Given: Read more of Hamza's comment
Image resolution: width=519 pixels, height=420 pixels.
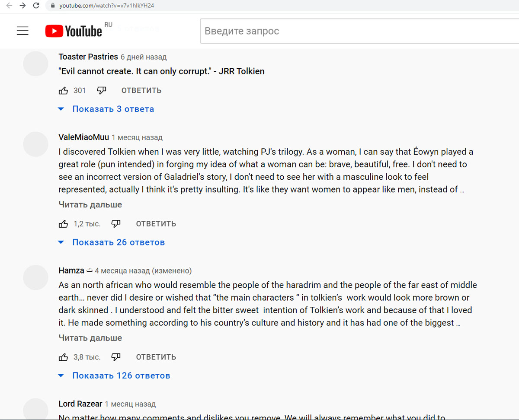Looking at the screenshot, I should click(x=90, y=338).
